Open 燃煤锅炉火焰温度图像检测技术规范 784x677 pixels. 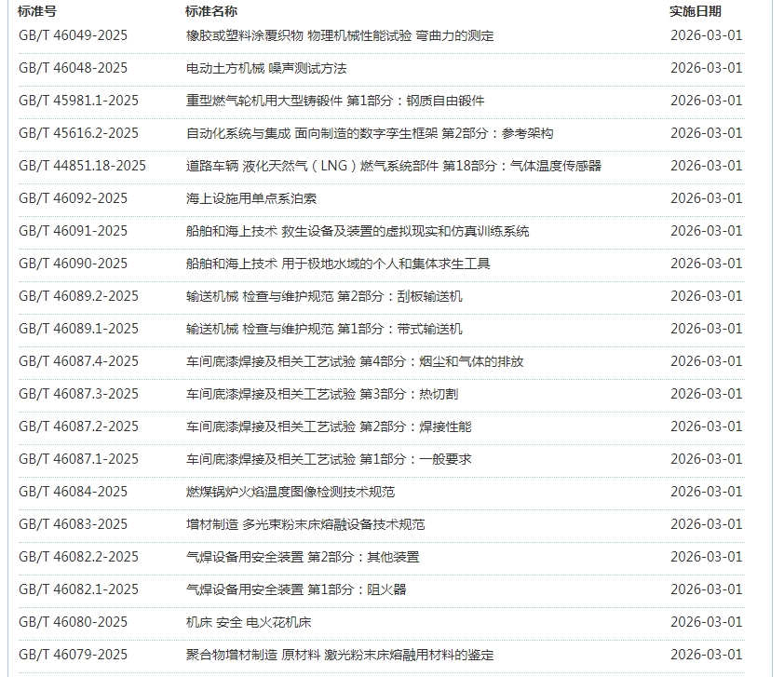pyautogui.click(x=290, y=492)
